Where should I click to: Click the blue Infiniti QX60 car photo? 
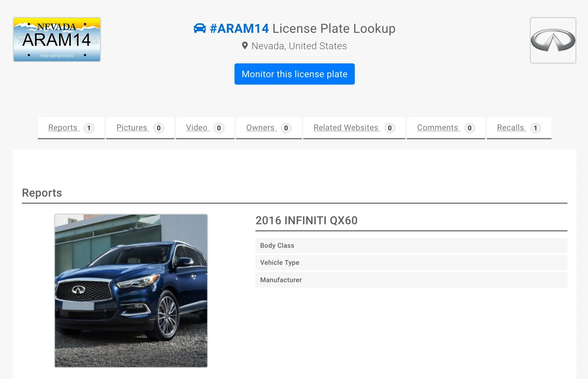(x=131, y=291)
